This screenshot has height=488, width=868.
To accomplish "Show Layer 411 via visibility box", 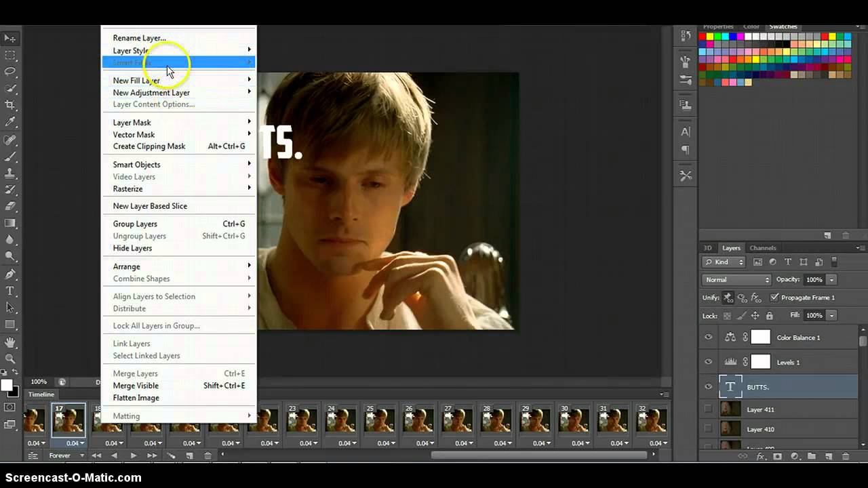I will pos(709,409).
